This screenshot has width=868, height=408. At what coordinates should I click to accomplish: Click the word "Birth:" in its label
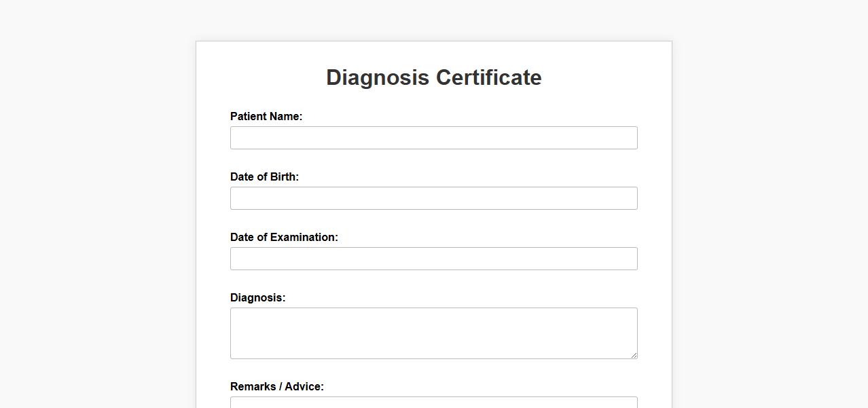285,177
